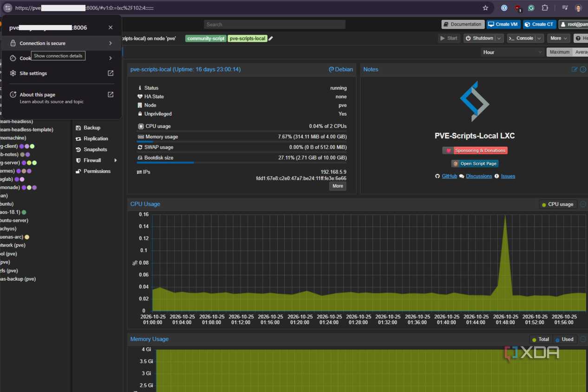Click the More button under IPs
The width and height of the screenshot is (588, 392).
pyautogui.click(x=338, y=186)
